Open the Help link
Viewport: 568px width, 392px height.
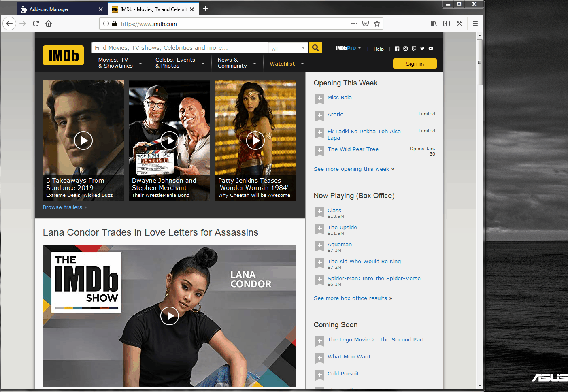(x=379, y=49)
